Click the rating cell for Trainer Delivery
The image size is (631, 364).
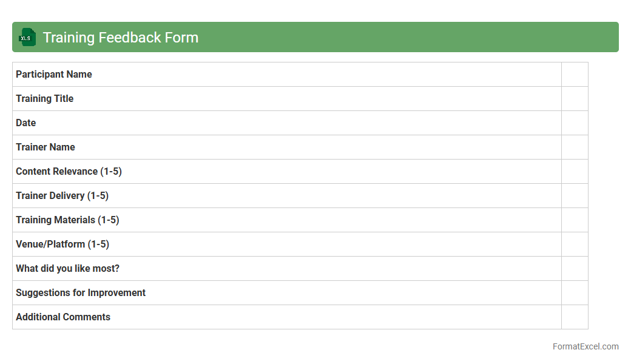[574, 195]
